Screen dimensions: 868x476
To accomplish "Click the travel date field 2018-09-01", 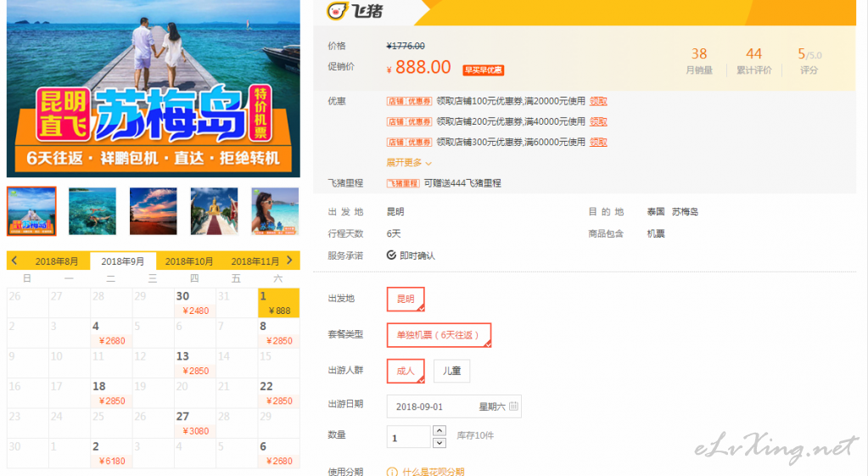I will point(454,406).
